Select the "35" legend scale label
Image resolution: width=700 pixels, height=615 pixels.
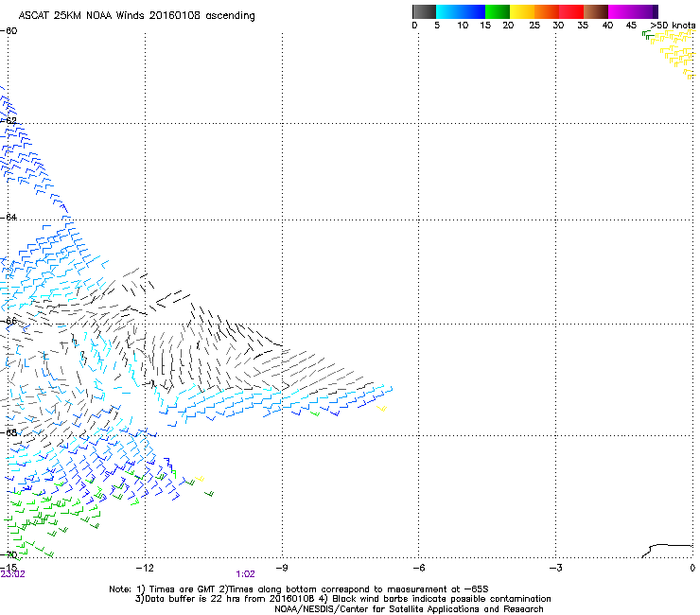click(x=583, y=26)
